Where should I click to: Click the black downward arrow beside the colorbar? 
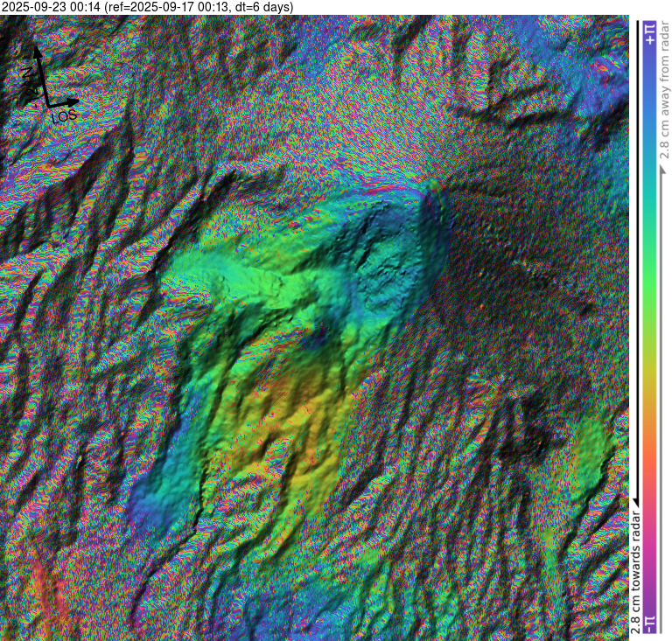(636, 498)
